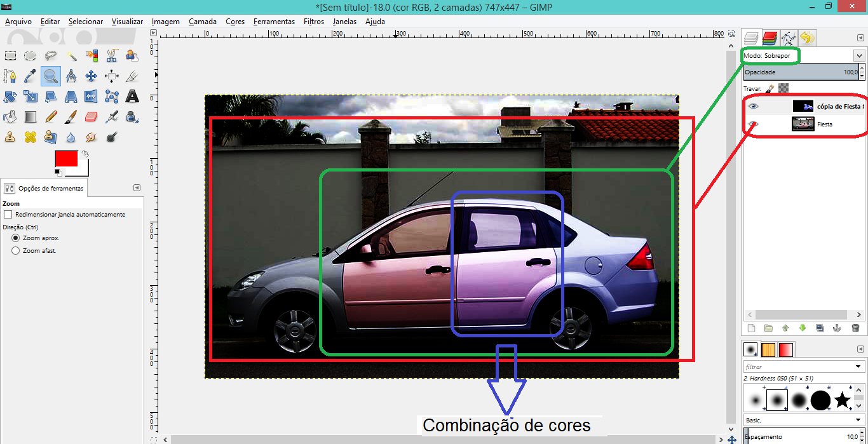Screen dimensions: 868x444
Task: Expand the brush filtrar dropdown
Action: point(859,367)
